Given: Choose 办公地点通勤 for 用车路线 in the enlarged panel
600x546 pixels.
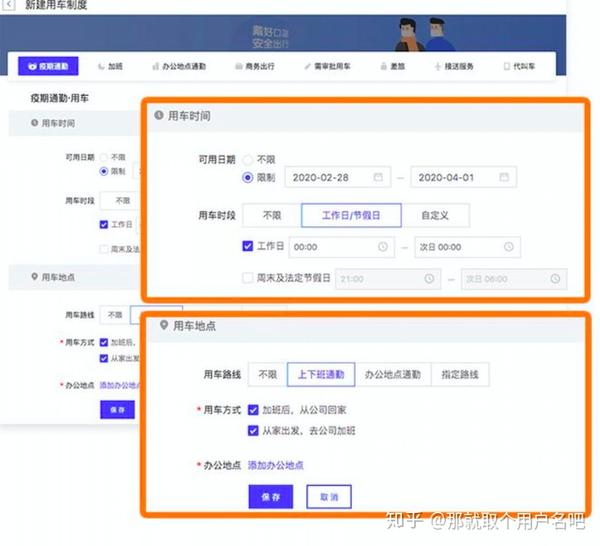Looking at the screenshot, I should tap(393, 374).
